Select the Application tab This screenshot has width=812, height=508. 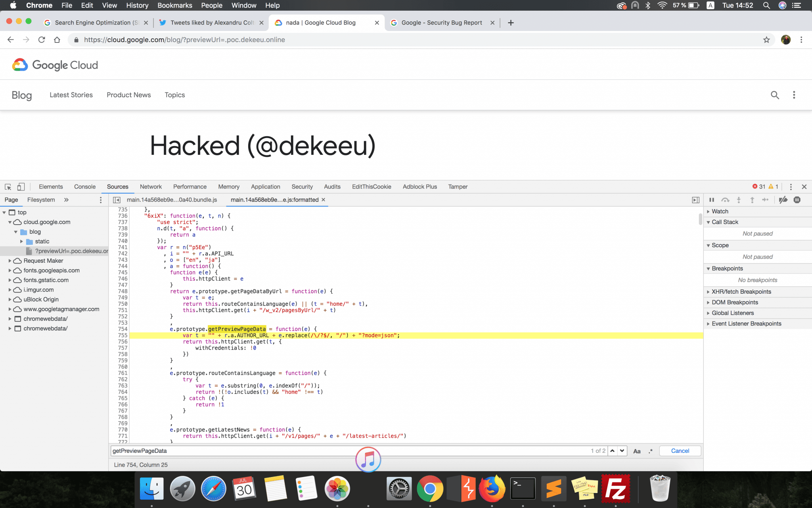pyautogui.click(x=265, y=187)
